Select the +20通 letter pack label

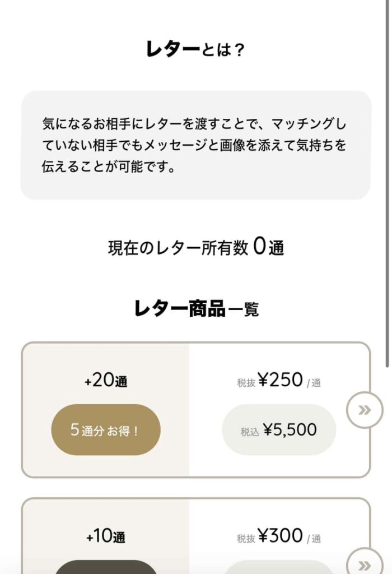pyautogui.click(x=106, y=381)
